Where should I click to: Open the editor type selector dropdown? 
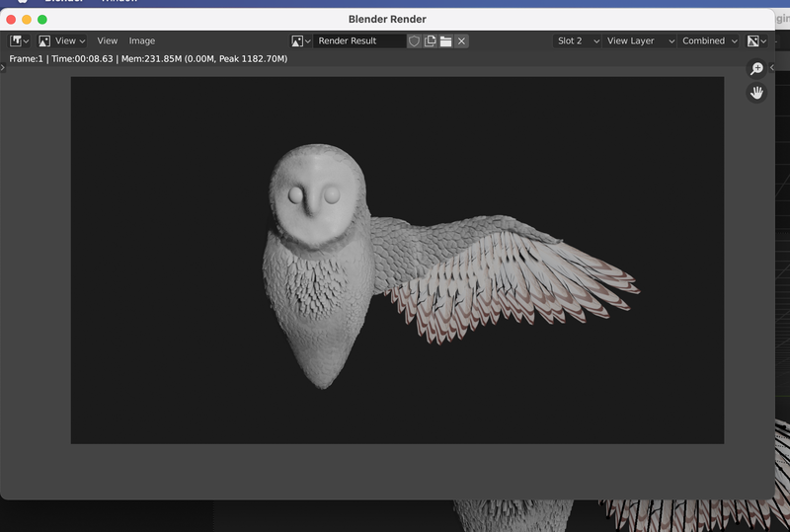pos(19,40)
